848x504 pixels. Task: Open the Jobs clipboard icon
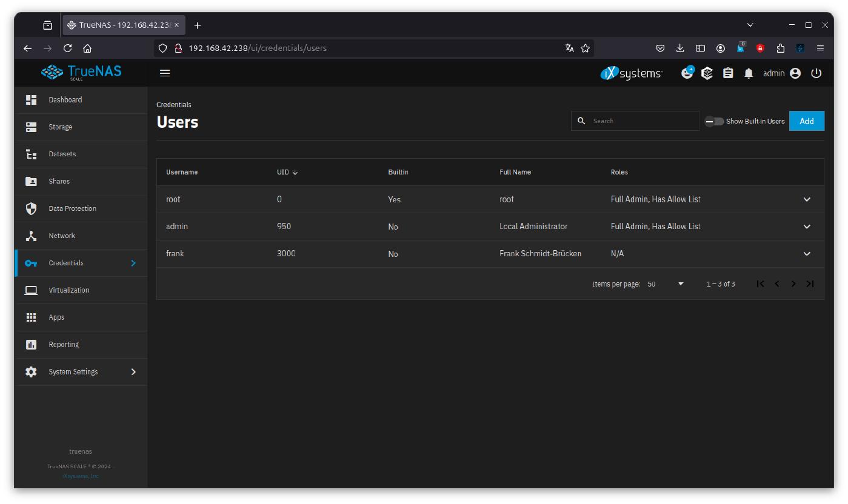click(728, 73)
